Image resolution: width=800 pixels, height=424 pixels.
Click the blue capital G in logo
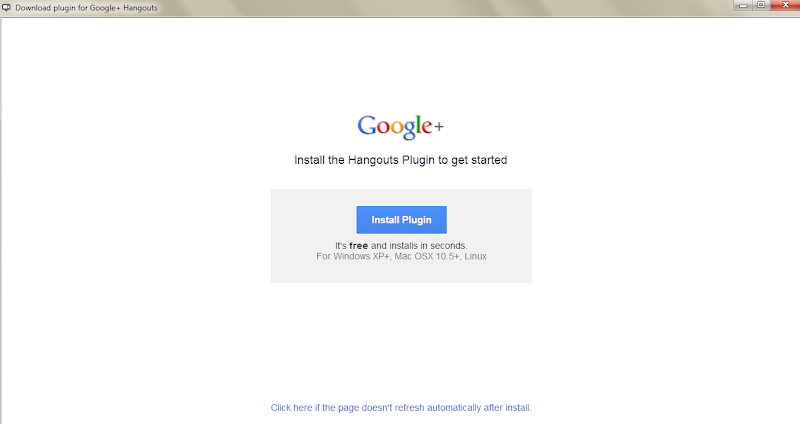tap(367, 125)
